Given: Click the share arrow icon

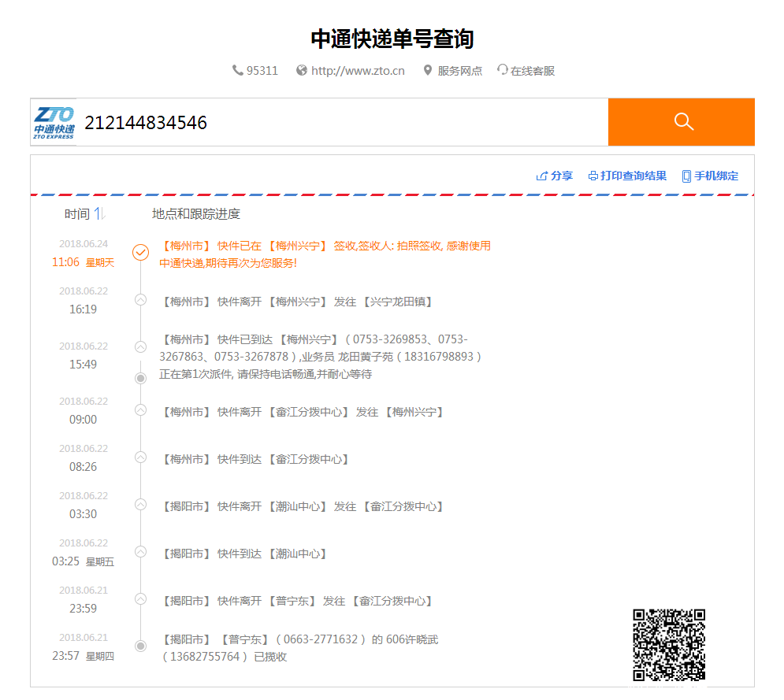Looking at the screenshot, I should pyautogui.click(x=541, y=176).
